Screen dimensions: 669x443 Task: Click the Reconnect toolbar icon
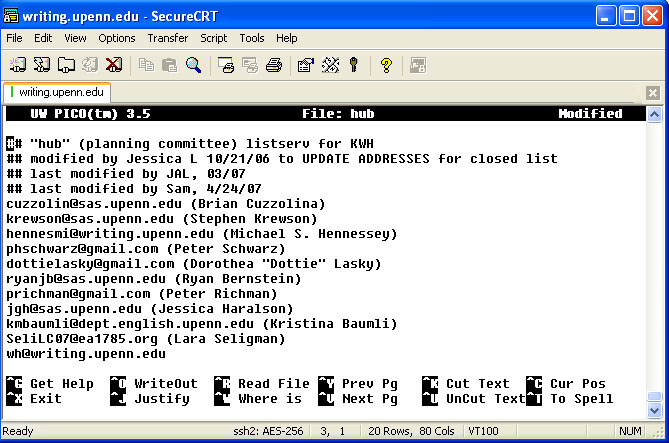click(90, 65)
